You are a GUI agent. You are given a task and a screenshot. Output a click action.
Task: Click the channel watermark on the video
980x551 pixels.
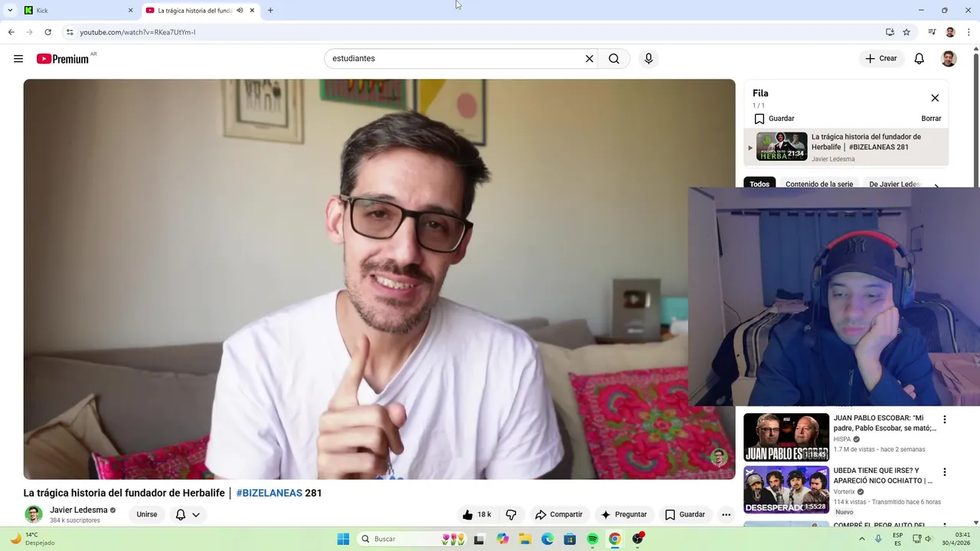click(x=718, y=458)
